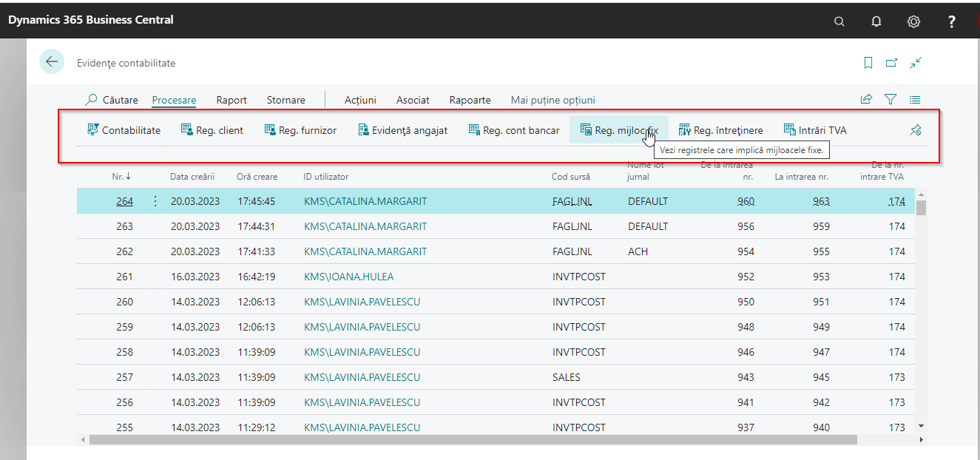This screenshot has height=460, width=980.
Task: Click creation time 16:42:19 cell
Action: (257, 277)
